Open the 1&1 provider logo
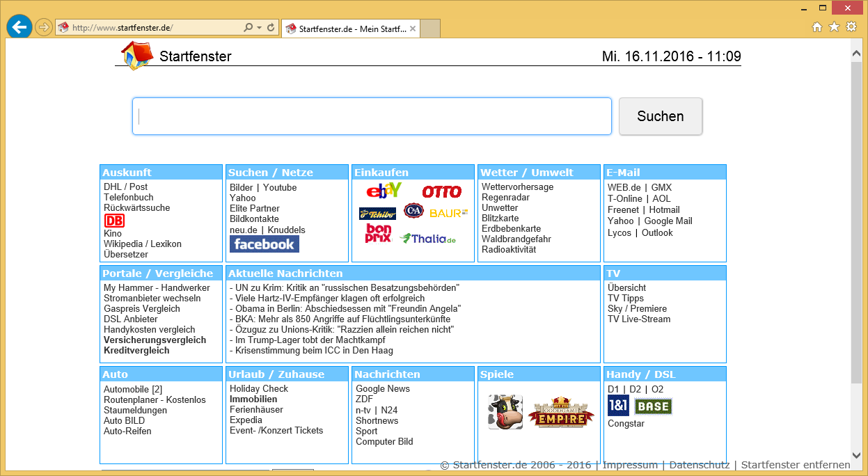Image resolution: width=868 pixels, height=476 pixels. pos(618,406)
